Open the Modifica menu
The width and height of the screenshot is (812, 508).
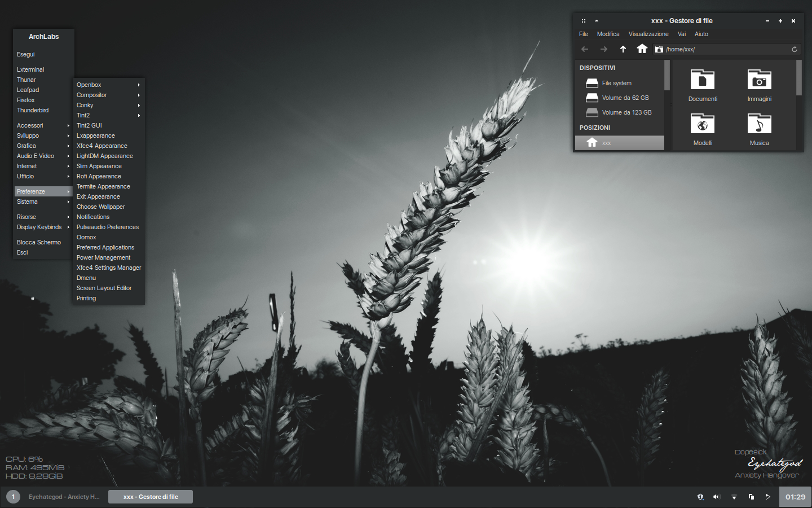click(608, 34)
